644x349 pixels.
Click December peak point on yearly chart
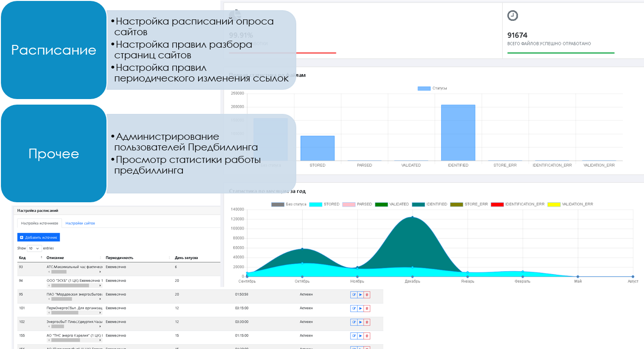413,217
